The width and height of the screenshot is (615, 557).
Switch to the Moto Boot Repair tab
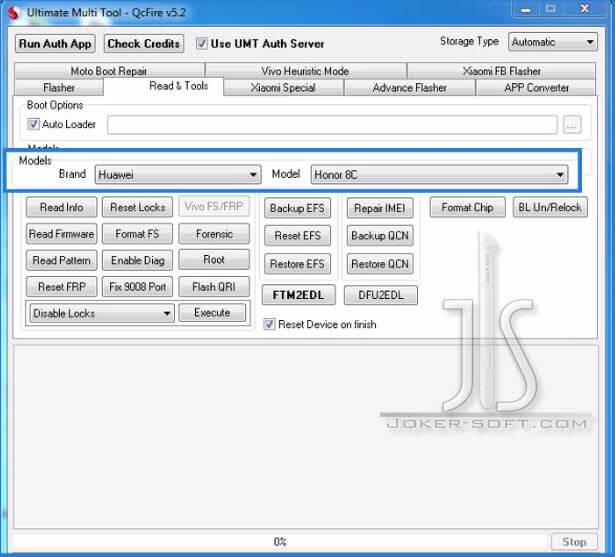tap(109, 71)
